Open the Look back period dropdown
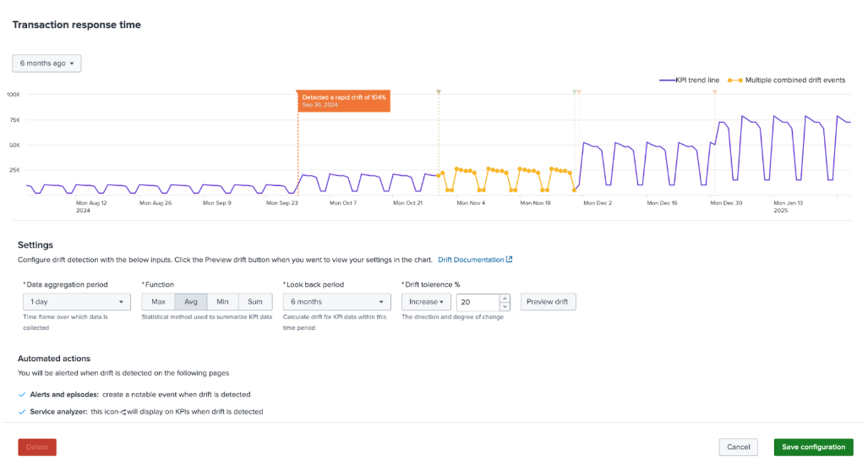 [336, 302]
